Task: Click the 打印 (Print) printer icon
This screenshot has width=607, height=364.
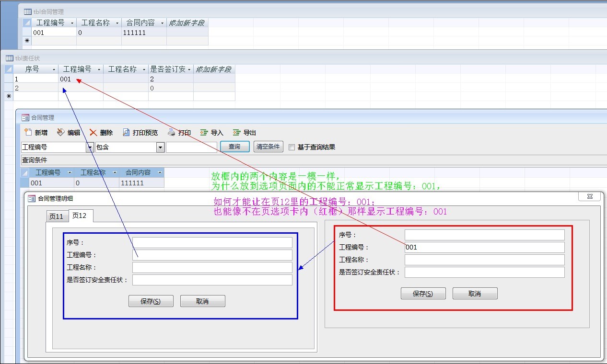Action: pos(172,133)
